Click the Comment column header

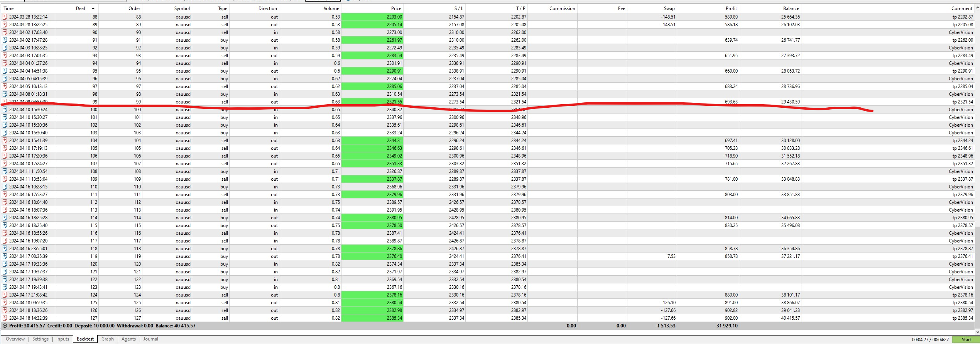(962, 8)
